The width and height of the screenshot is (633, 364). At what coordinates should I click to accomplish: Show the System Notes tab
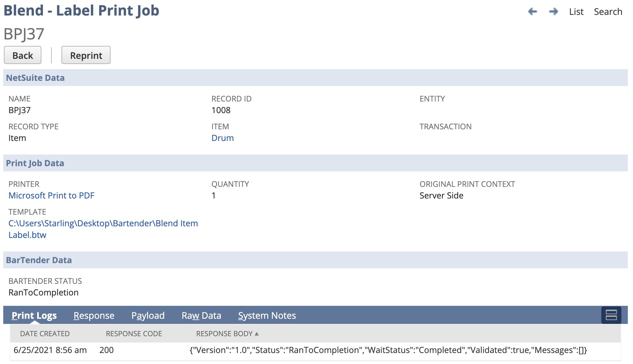click(267, 316)
